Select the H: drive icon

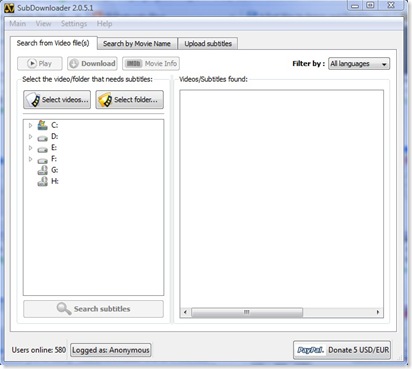tap(43, 182)
